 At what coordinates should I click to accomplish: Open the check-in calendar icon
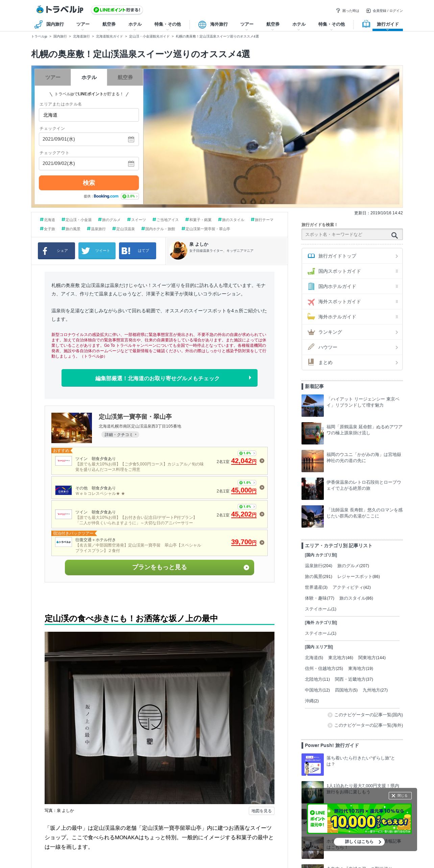click(x=131, y=139)
